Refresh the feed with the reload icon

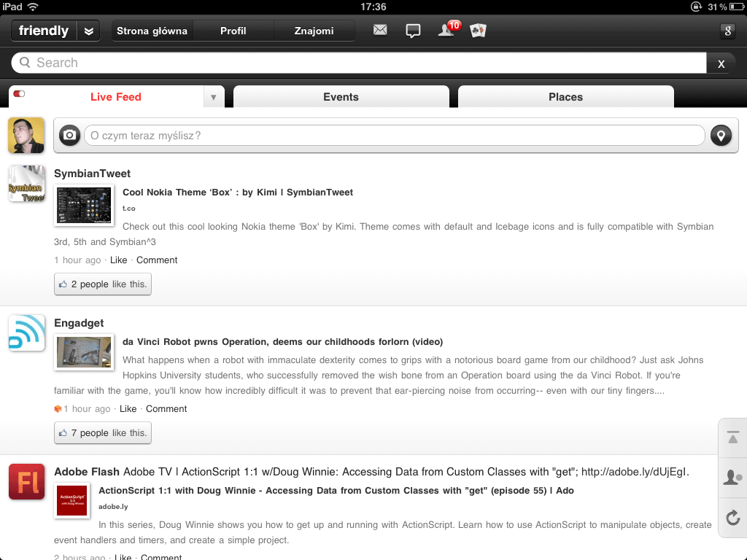732,518
